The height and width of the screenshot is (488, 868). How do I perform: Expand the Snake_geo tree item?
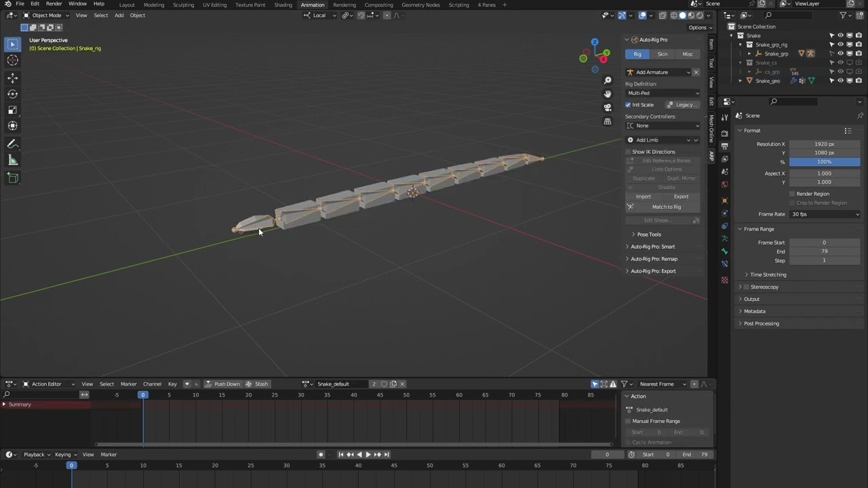[x=741, y=81]
